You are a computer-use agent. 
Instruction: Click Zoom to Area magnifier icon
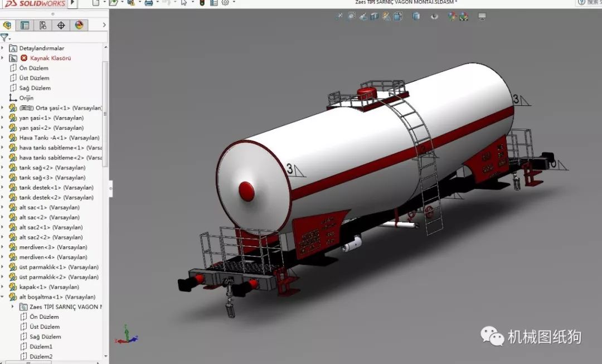(351, 16)
